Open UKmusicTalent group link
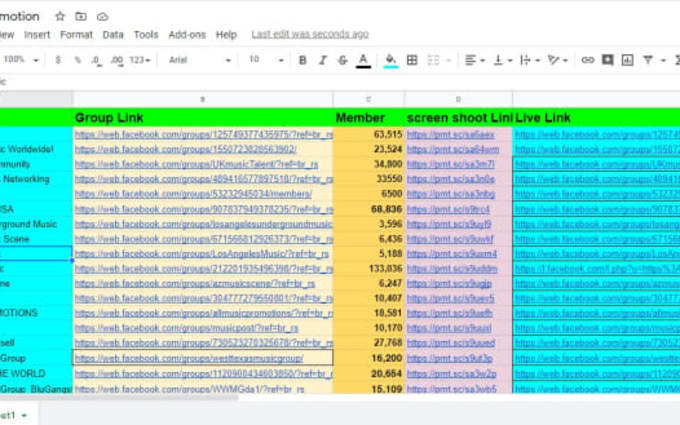Image resolution: width=680 pixels, height=425 pixels. (x=196, y=164)
